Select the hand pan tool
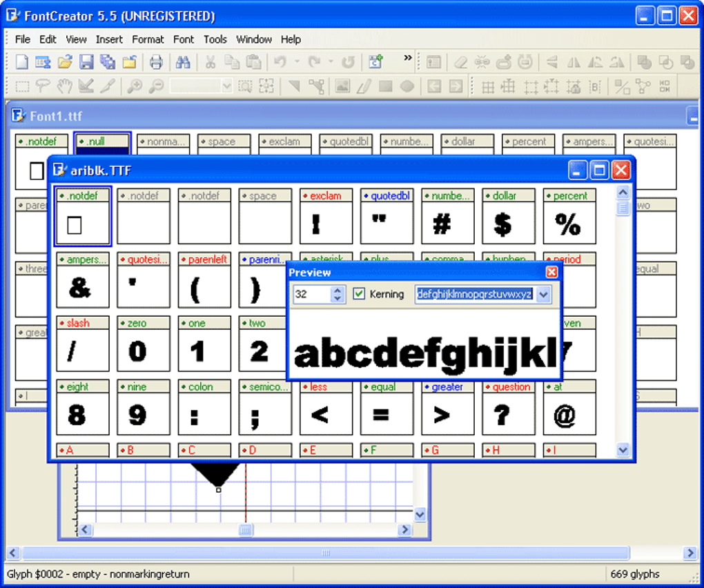Viewport: 704px width, 588px height. pos(65,86)
